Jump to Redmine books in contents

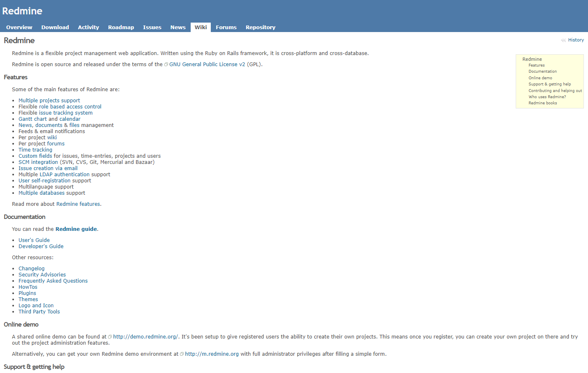coord(543,103)
